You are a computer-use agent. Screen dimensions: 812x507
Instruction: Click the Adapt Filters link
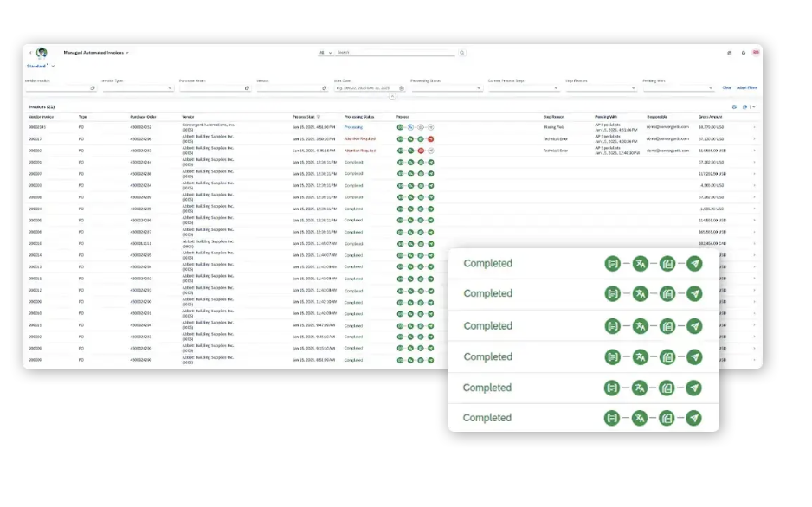point(747,88)
